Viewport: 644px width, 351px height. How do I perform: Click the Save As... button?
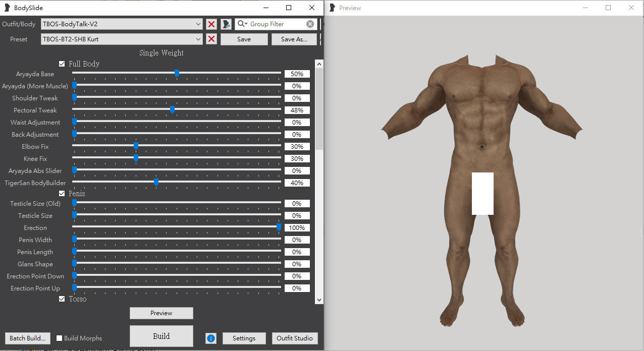tap(294, 39)
